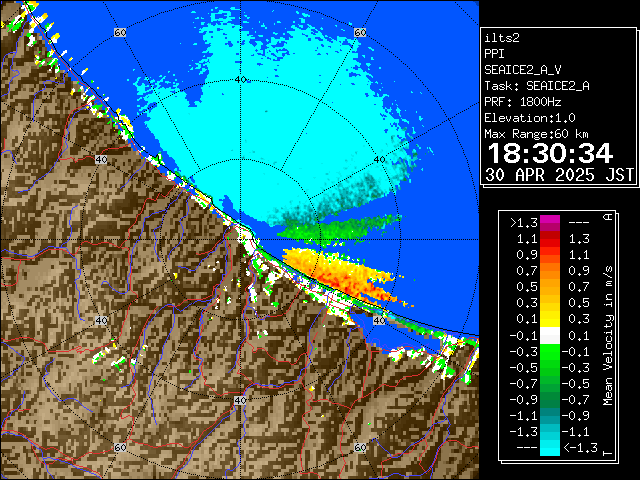Screen dimensions: 640x480
Task: Click the >1.3 legend label
Action: pyautogui.click(x=524, y=223)
